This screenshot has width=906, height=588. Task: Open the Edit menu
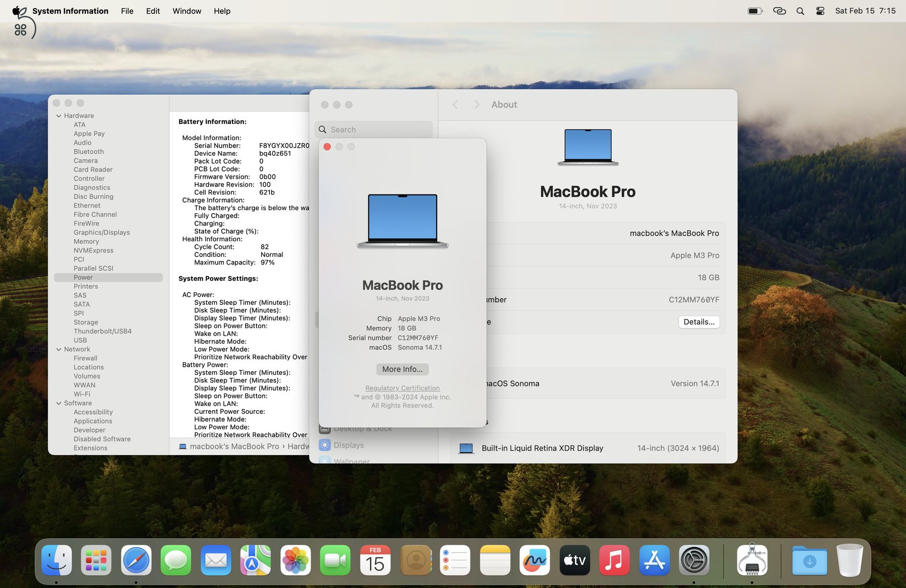[153, 11]
